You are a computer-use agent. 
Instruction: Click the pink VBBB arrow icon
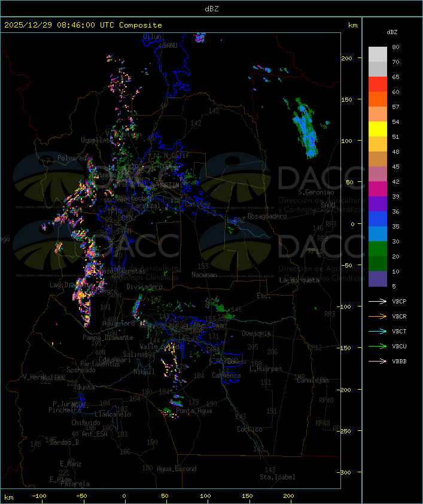(378, 362)
